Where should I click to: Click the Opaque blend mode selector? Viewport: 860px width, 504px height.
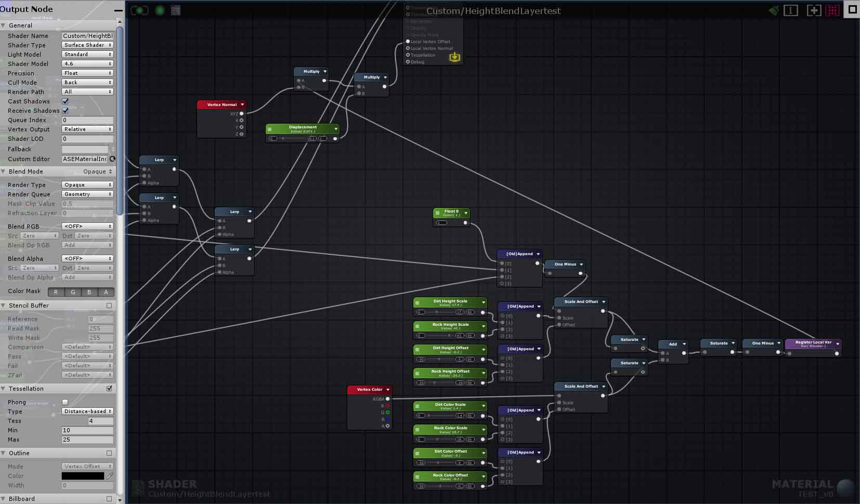click(98, 171)
